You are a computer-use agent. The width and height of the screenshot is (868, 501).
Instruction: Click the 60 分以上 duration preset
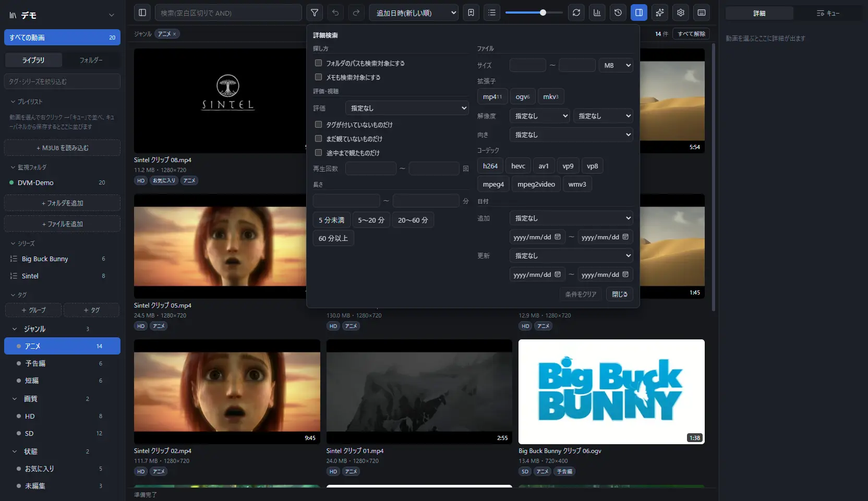click(333, 238)
